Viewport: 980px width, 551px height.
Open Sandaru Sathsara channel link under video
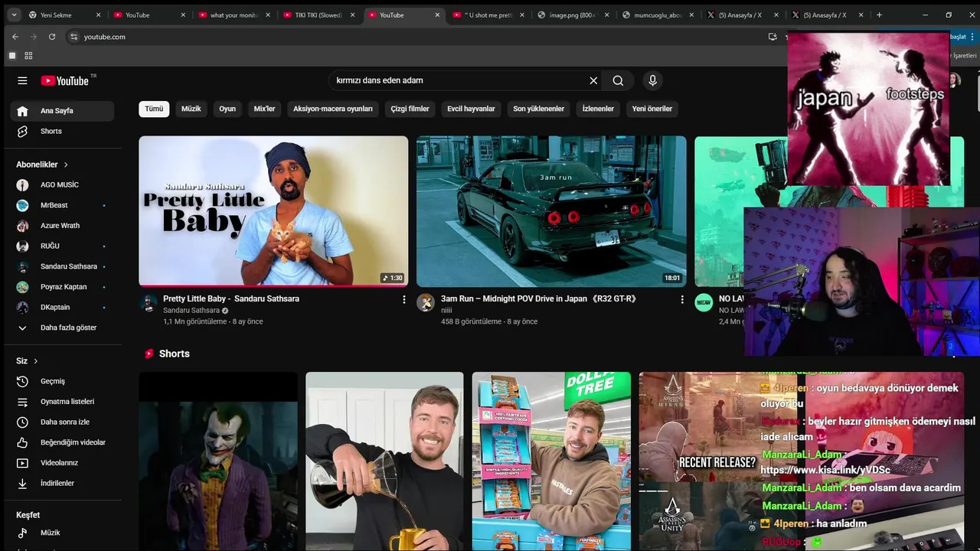pos(191,311)
